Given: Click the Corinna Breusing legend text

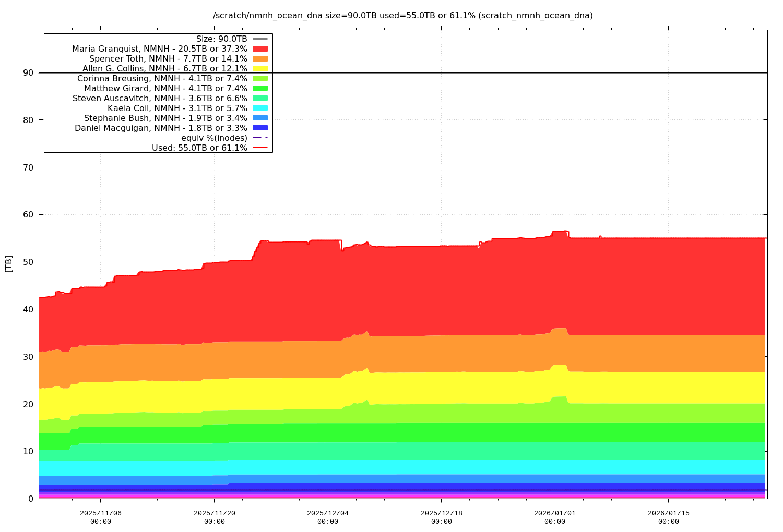Looking at the screenshot, I should 162,78.
